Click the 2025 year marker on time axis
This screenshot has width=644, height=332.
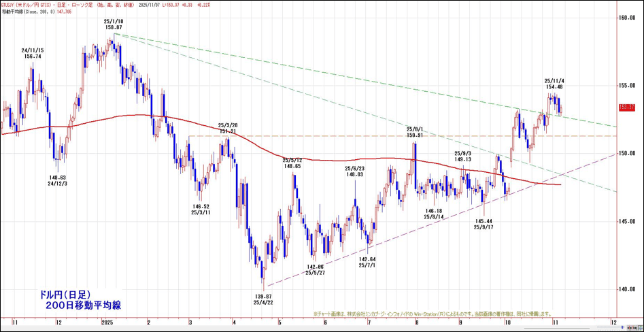pos(106,323)
